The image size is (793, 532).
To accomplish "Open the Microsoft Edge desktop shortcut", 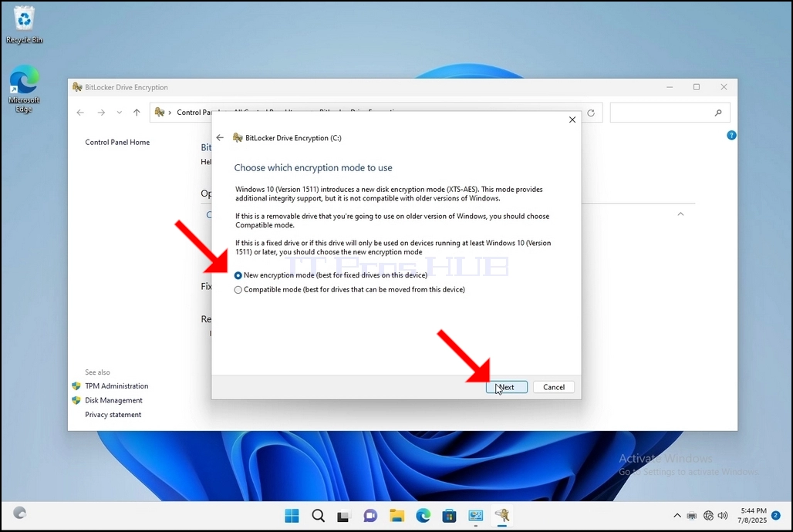I will [x=24, y=89].
